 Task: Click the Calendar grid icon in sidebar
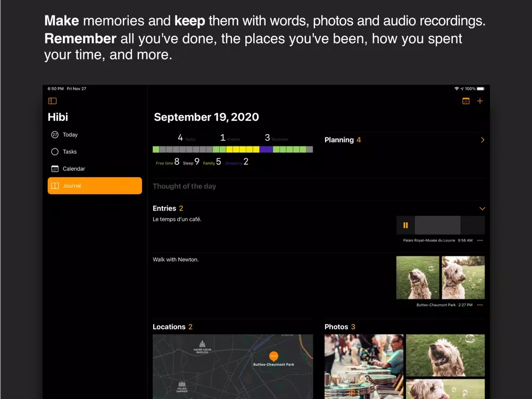(55, 169)
